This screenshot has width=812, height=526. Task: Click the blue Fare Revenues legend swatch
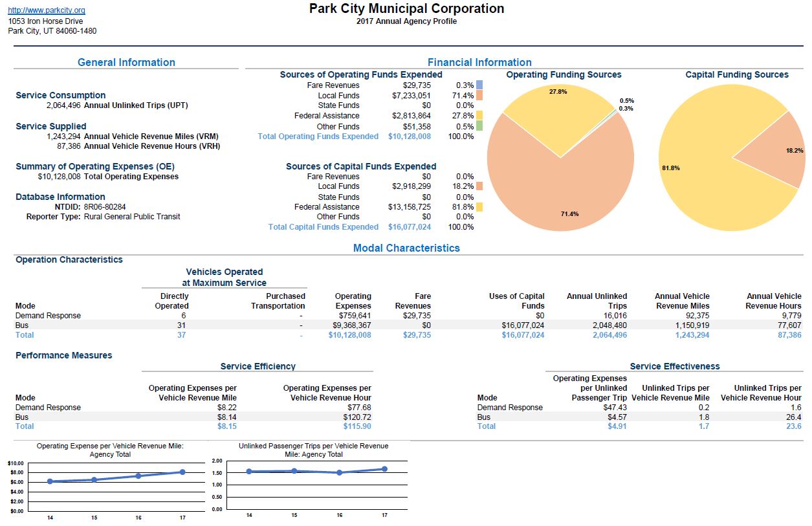[x=479, y=85]
